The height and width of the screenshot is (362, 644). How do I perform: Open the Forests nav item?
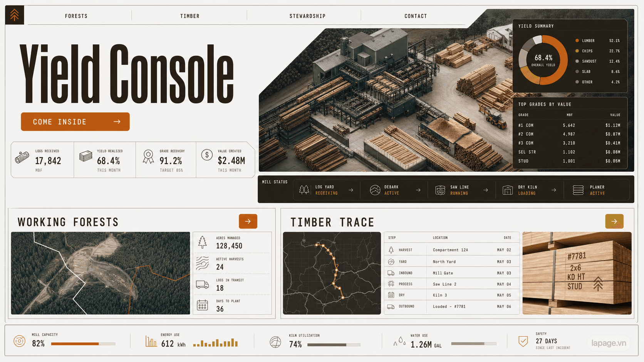(76, 16)
